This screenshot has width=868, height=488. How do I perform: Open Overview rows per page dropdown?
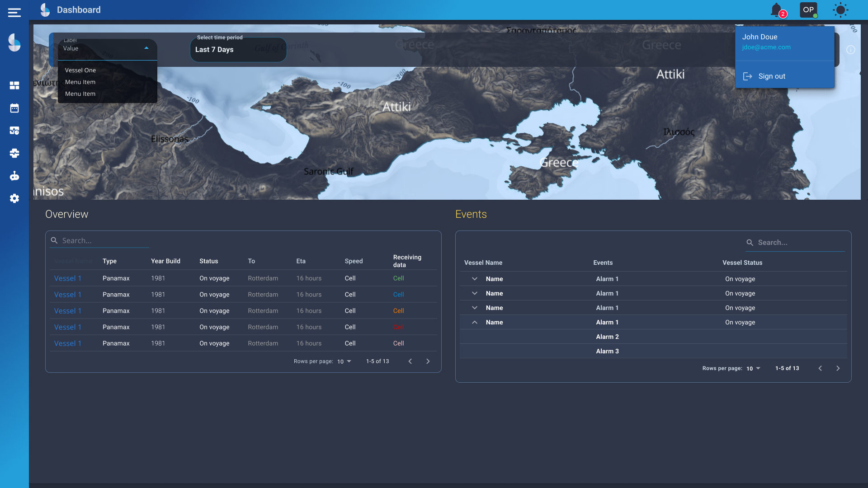[344, 361]
